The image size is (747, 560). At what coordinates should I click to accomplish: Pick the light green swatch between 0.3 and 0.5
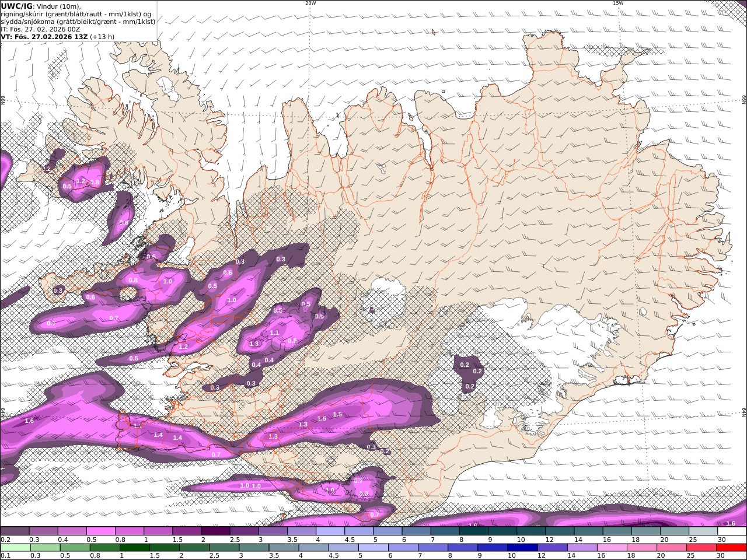pos(46,548)
